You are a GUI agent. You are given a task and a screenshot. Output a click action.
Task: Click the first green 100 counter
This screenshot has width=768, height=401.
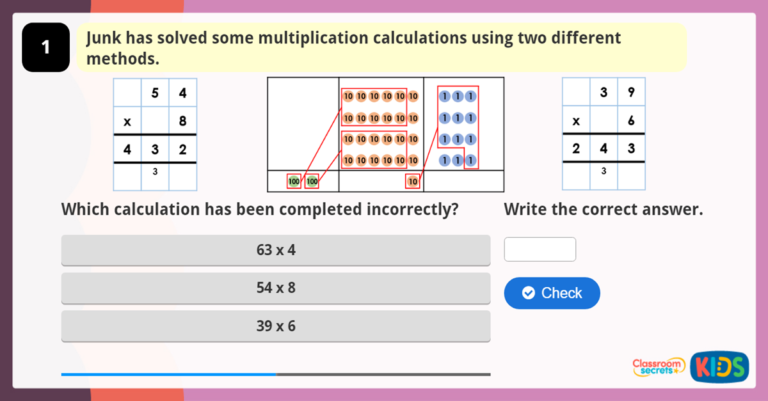tap(294, 181)
